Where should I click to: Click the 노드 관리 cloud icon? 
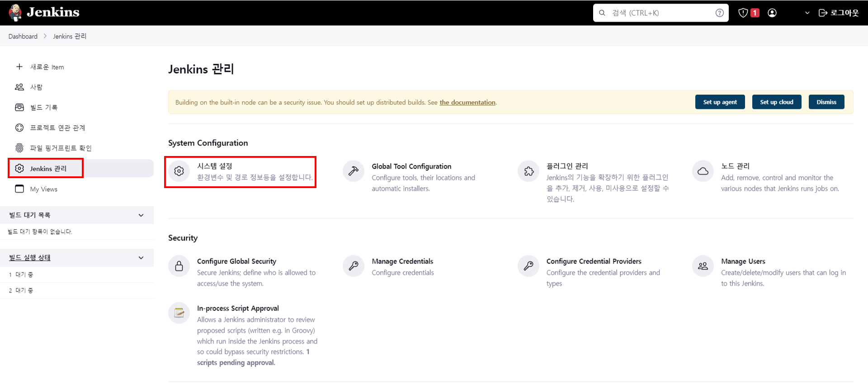click(x=703, y=171)
